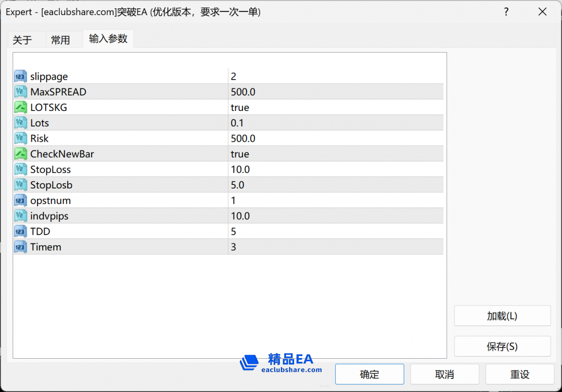Cancel the dialog with 取消

tap(444, 374)
